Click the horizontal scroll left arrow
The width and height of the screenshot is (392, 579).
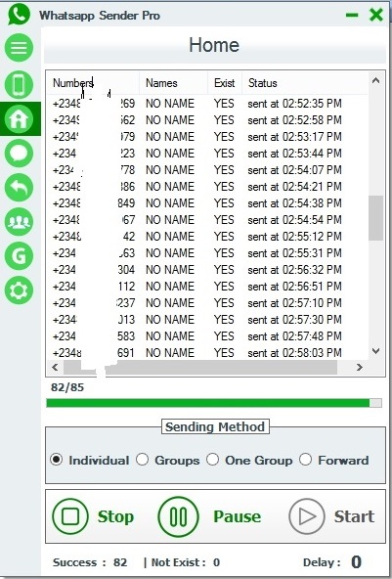pyautogui.click(x=55, y=367)
